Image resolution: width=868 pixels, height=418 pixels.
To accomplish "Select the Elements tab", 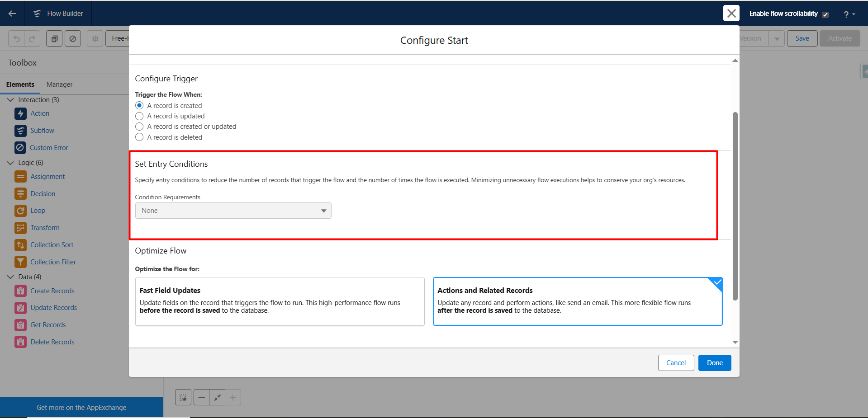I will [20, 85].
